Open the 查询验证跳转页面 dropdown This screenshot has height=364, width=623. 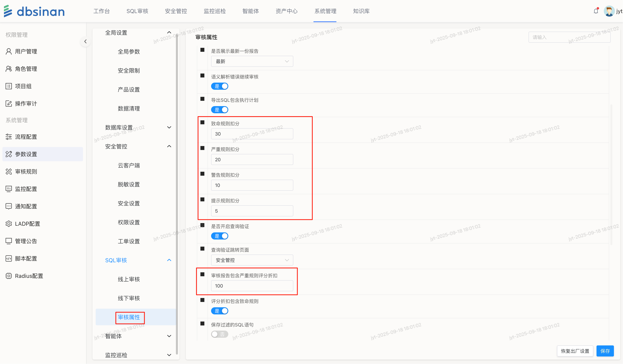click(x=252, y=260)
